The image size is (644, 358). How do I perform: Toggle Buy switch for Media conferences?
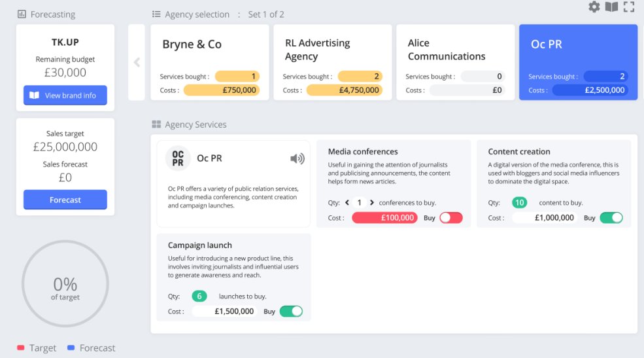451,218
